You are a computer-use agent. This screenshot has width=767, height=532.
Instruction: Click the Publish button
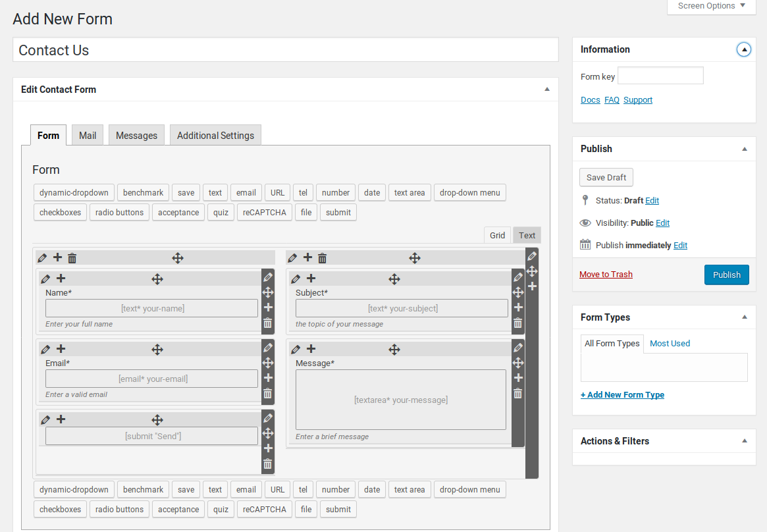point(726,275)
